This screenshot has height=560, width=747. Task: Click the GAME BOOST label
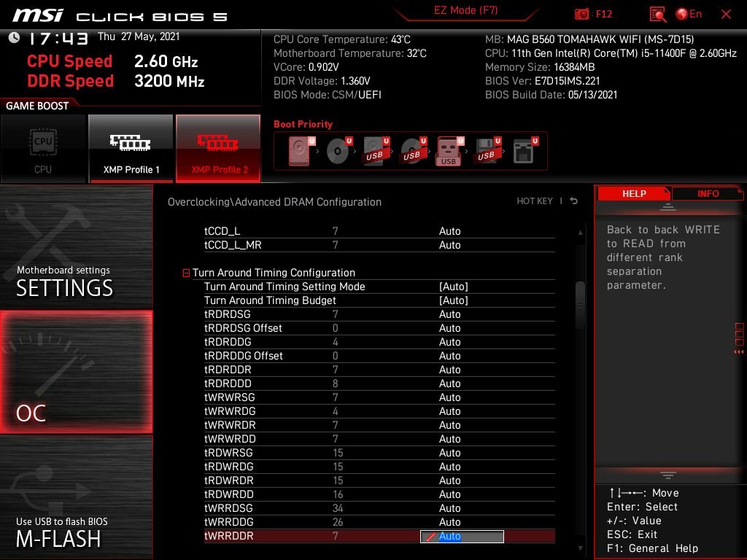37,106
